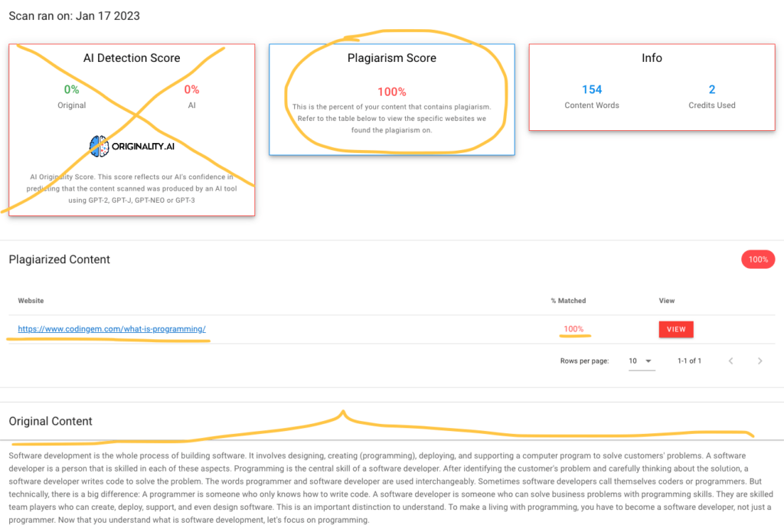The width and height of the screenshot is (784, 532).
Task: Click the 1-1 of 1 pagination text
Action: point(690,361)
